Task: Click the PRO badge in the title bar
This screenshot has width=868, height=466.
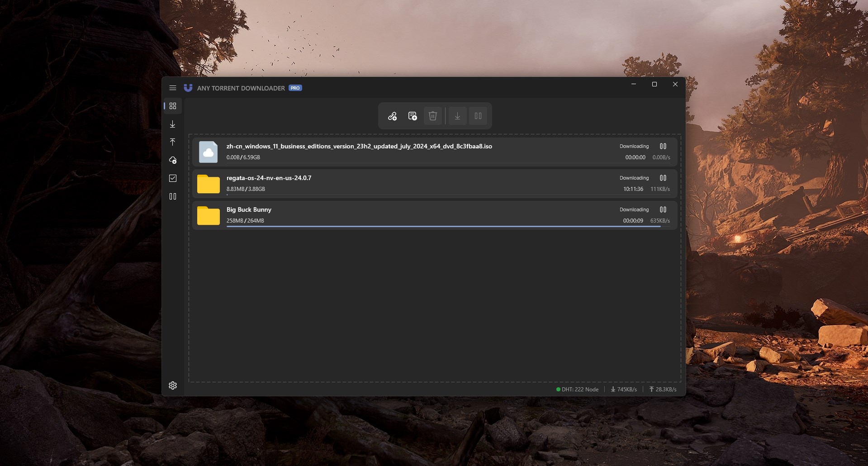Action: [x=295, y=88]
